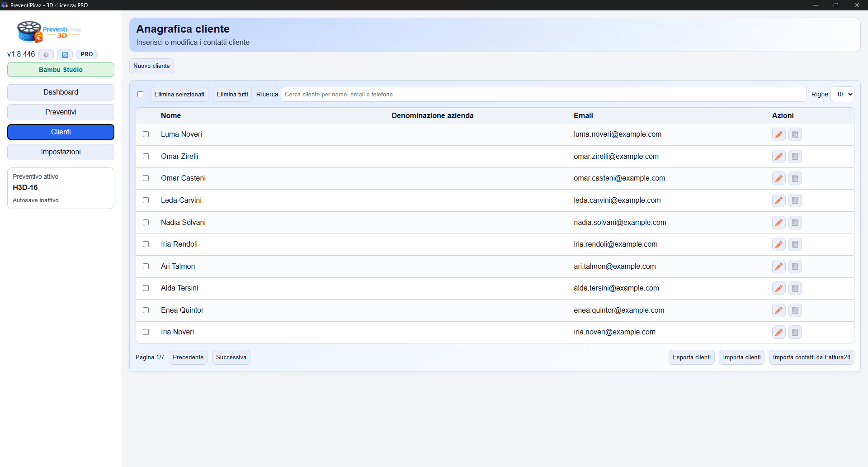Delete Omar Zirelli using the trash icon

795,157
